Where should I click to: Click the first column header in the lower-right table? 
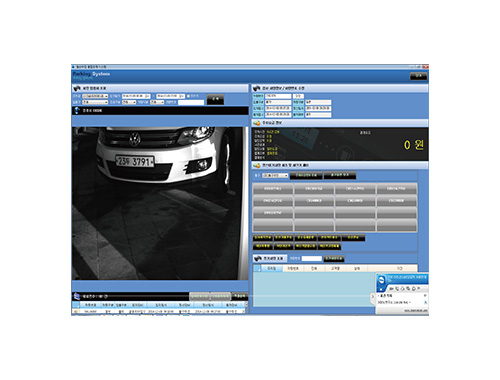[x=272, y=268]
